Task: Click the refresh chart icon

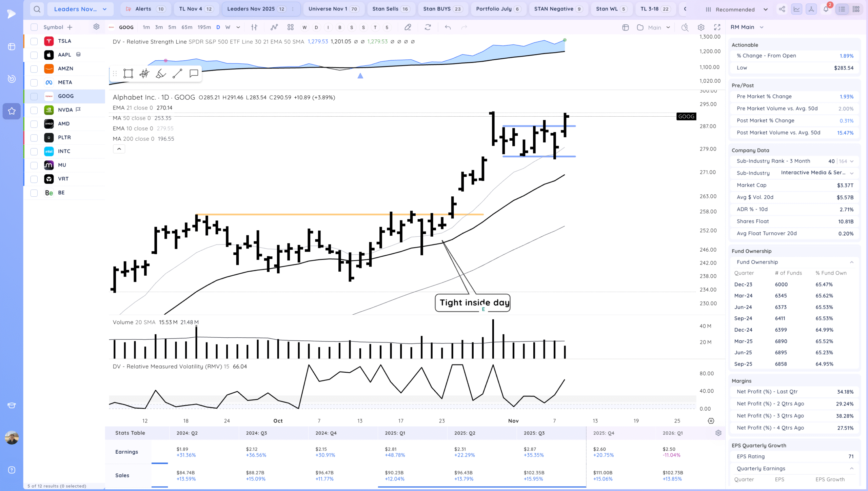Action: click(x=428, y=27)
